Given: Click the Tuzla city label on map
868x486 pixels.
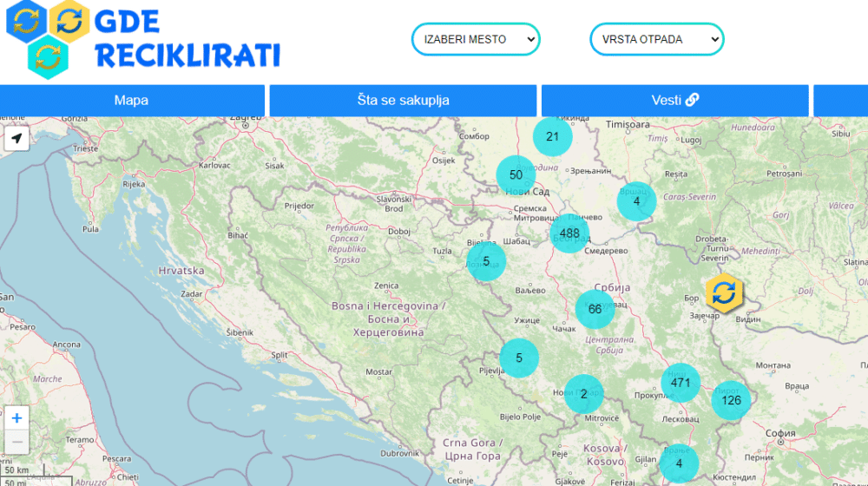Looking at the screenshot, I should click(x=442, y=251).
